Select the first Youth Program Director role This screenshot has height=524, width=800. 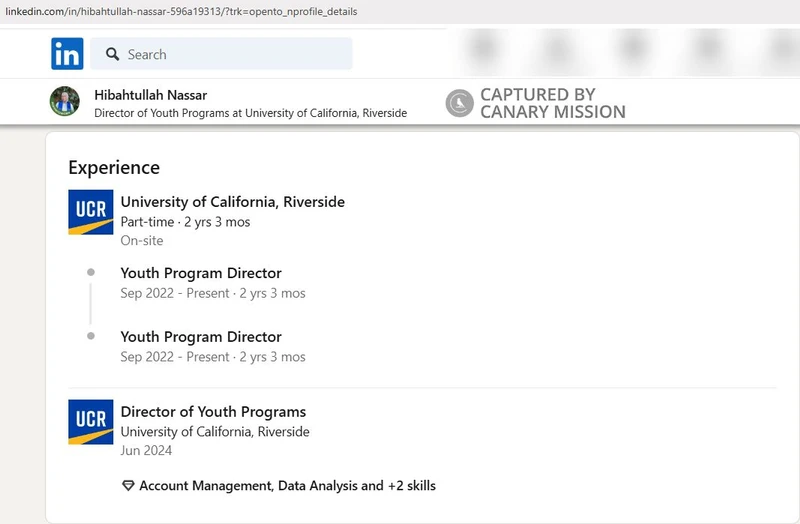click(x=201, y=273)
